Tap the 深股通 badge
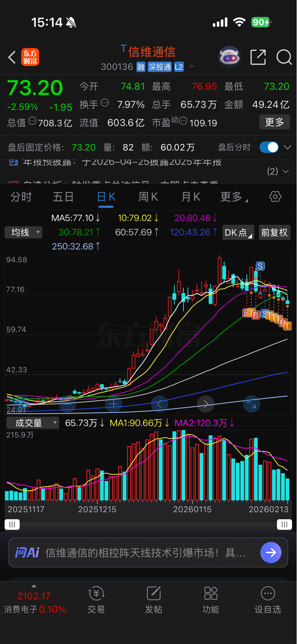297x644 pixels. [160, 67]
